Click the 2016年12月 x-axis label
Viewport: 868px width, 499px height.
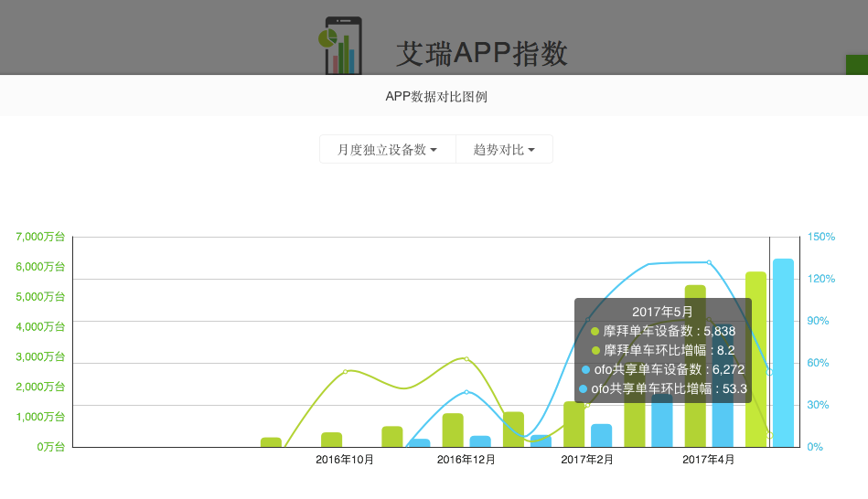pos(466,460)
